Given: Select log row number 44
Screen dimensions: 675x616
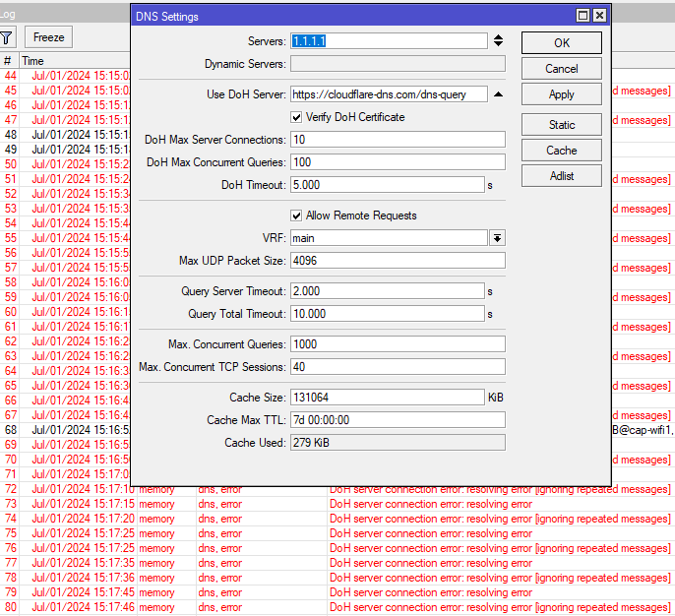Looking at the screenshot, I should [10, 76].
